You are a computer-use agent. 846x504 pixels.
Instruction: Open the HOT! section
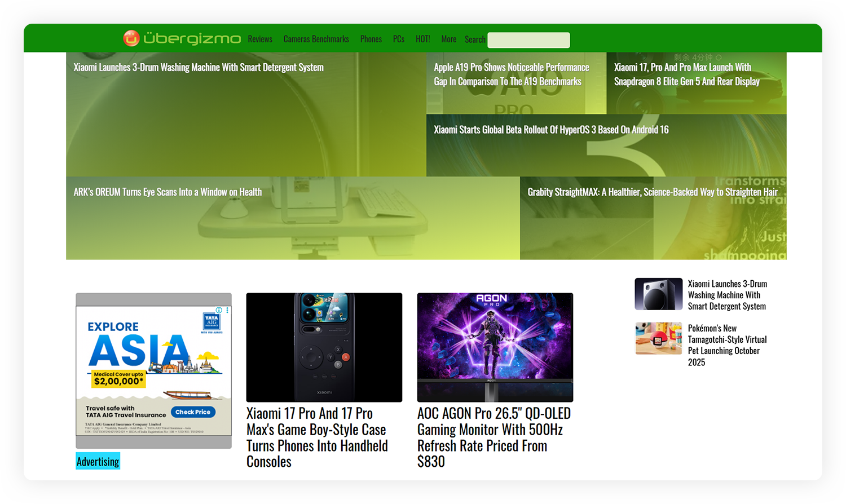[422, 39]
